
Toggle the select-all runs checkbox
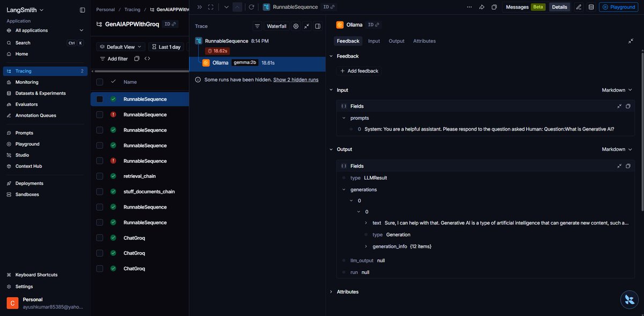pyautogui.click(x=99, y=82)
